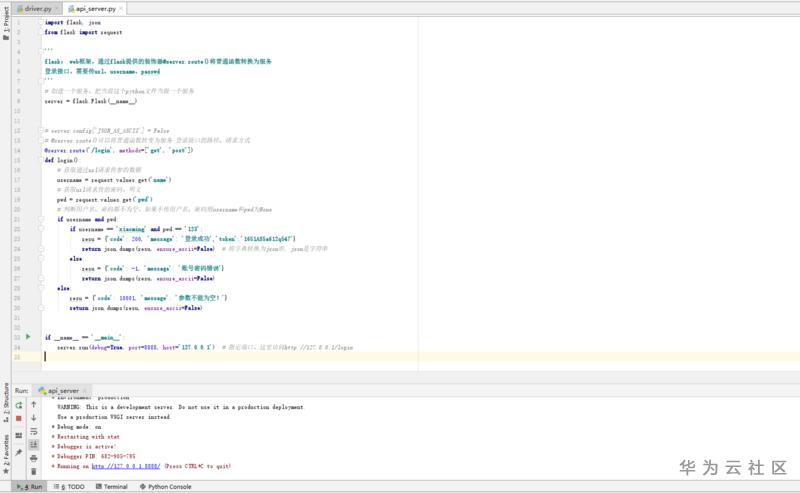Stop the running api_server process
Screen dimensions: 800x493
pyautogui.click(x=19, y=418)
